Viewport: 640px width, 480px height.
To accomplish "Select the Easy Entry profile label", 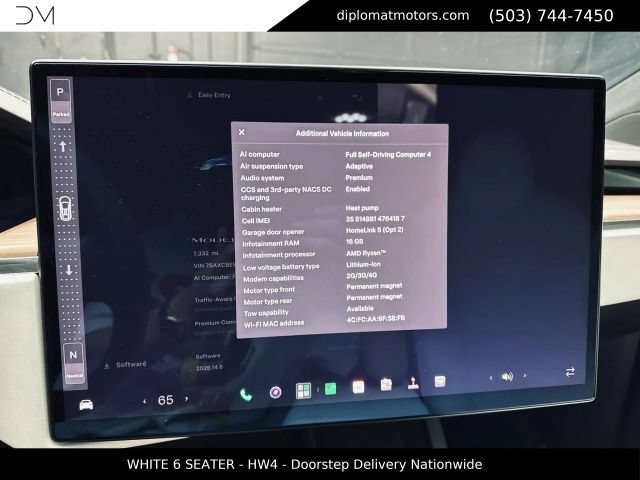I will 214,95.
